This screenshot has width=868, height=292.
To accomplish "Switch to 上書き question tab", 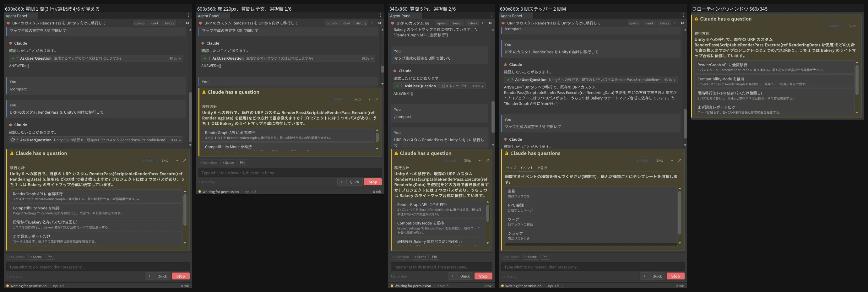I will (x=542, y=168).
